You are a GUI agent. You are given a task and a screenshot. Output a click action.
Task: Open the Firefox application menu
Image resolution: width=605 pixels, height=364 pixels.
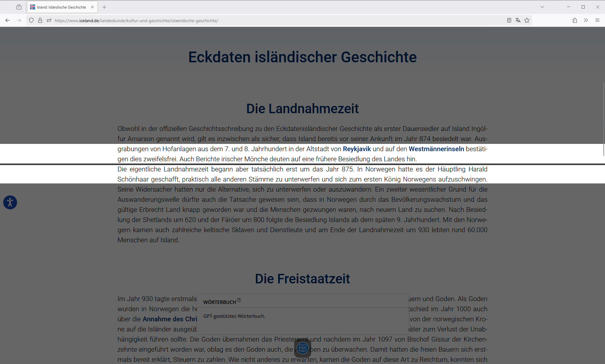pyautogui.click(x=597, y=20)
